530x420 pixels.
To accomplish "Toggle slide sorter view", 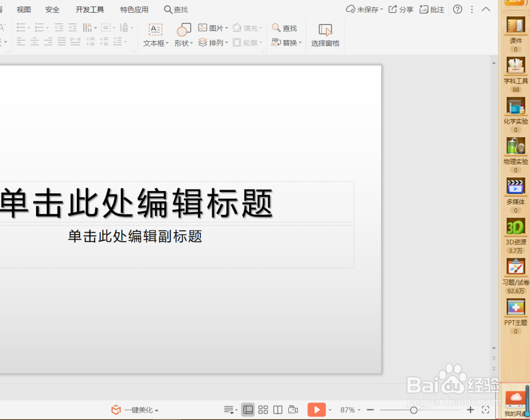I will click(x=262, y=409).
